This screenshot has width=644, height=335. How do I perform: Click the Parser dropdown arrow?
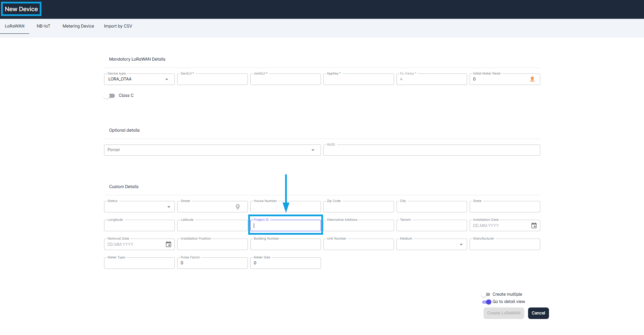point(312,150)
